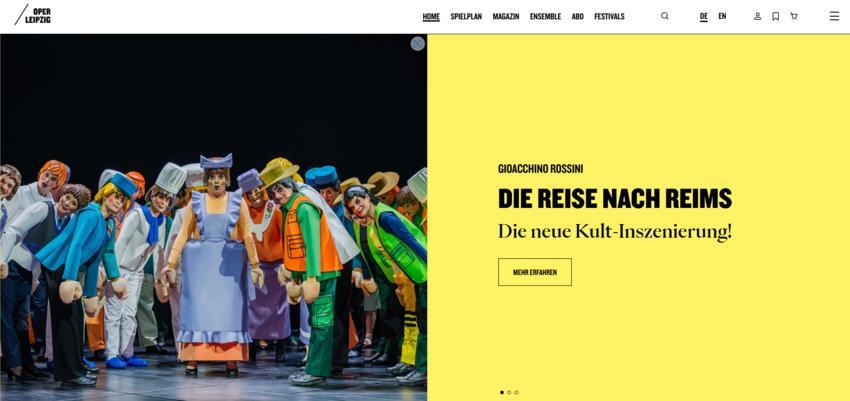Open the search magnifier icon

pos(665,16)
